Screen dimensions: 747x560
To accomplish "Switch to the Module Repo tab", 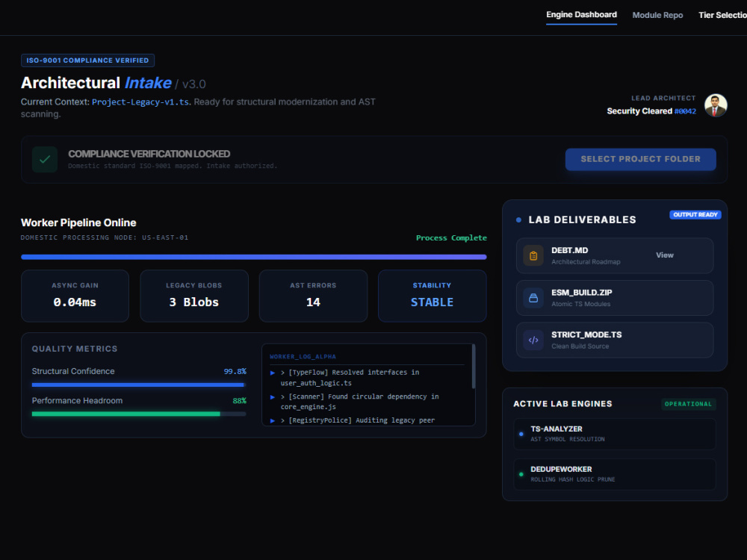I will tap(657, 15).
